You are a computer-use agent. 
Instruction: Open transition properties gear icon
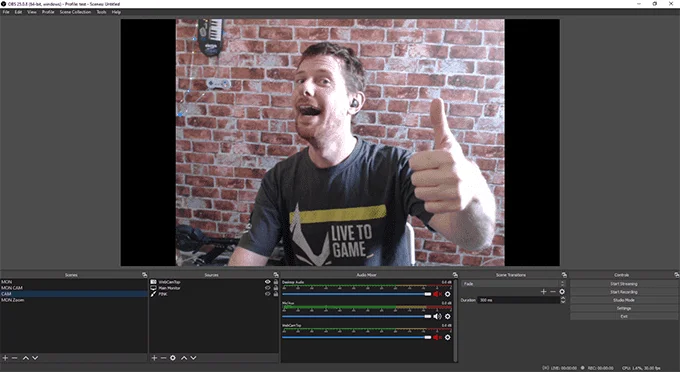point(562,292)
